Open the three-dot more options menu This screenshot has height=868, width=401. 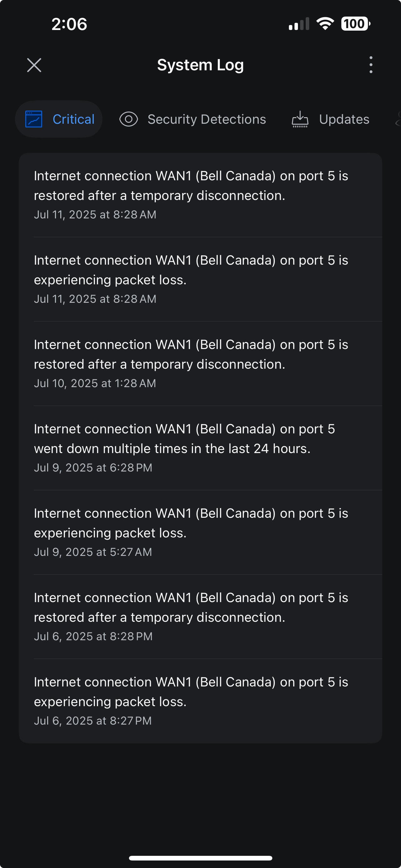371,65
